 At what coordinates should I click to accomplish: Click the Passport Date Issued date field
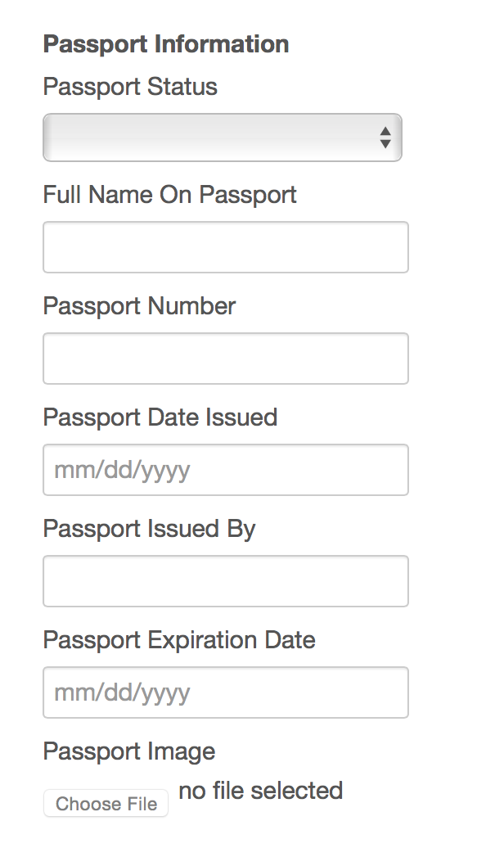point(225,470)
